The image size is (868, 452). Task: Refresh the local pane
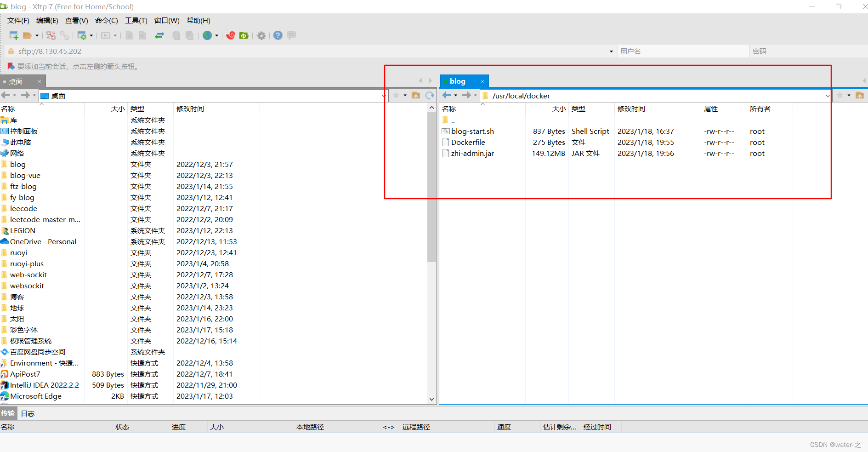pyautogui.click(x=430, y=95)
